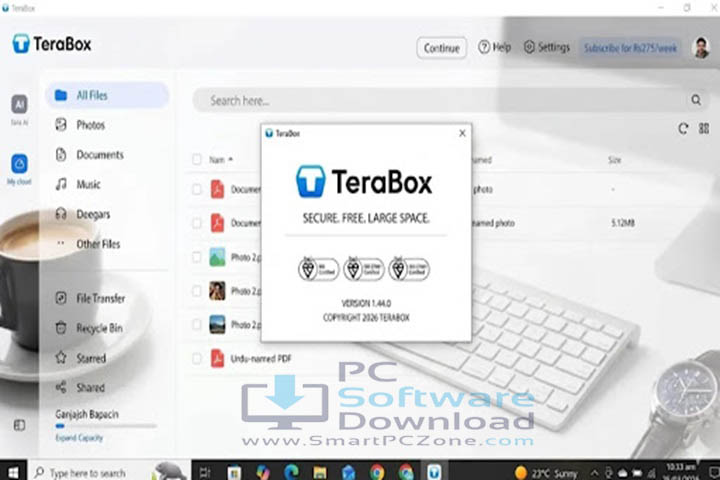720x480 pixels.
Task: Click the storage capacity progress bar
Action: (x=106, y=426)
